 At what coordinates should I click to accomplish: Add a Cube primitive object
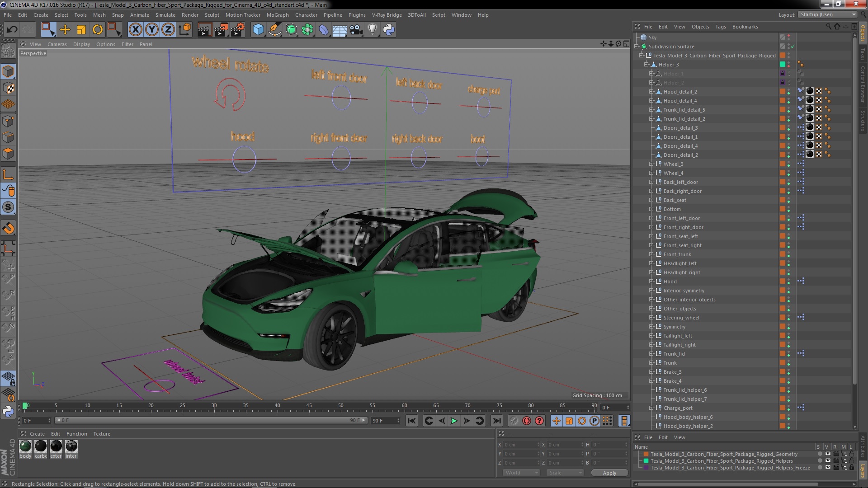[258, 30]
